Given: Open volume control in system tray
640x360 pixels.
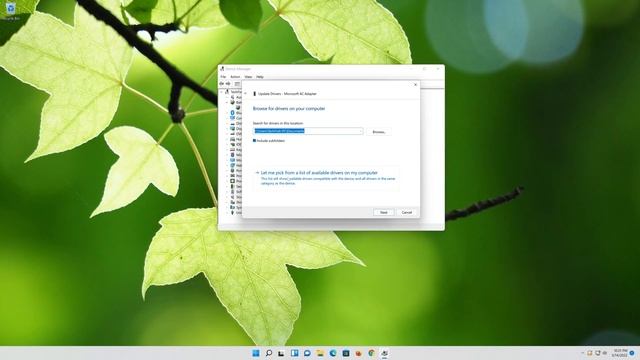Looking at the screenshot, I should (x=604, y=353).
